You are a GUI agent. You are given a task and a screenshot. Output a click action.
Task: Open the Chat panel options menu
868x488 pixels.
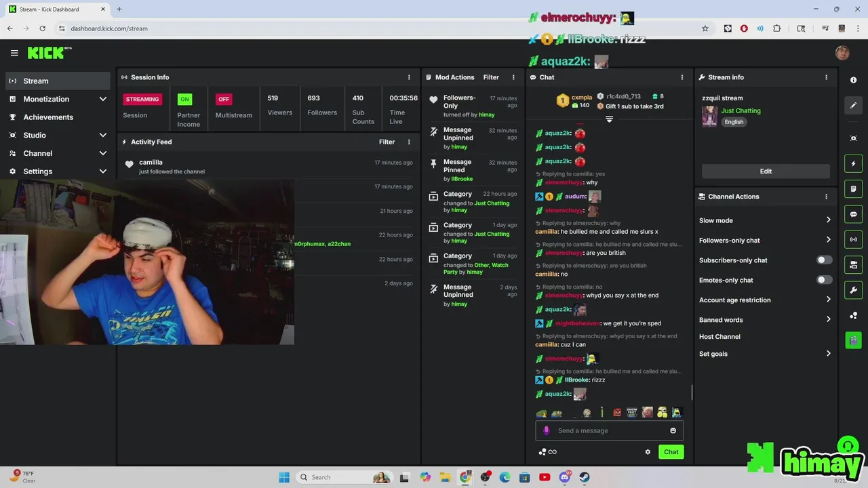pos(682,77)
